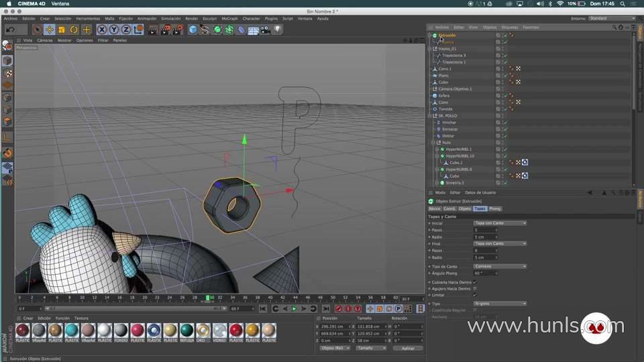Open the Inicial 'Tapa con Canto' dropdown
644x362 pixels.
[500, 223]
